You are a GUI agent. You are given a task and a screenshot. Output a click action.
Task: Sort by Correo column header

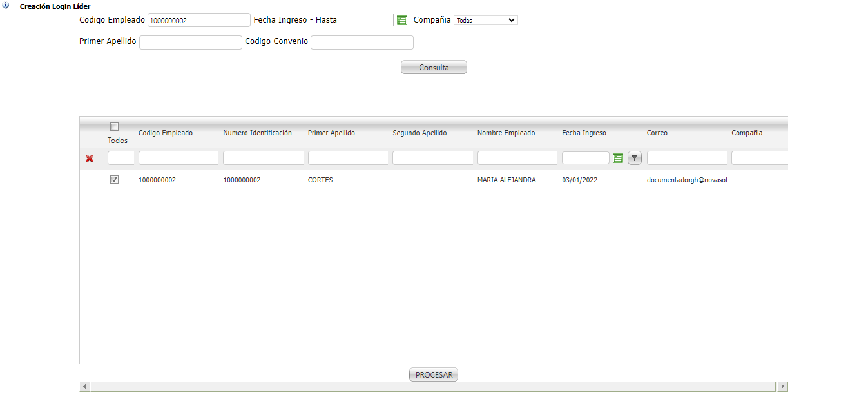click(x=657, y=133)
